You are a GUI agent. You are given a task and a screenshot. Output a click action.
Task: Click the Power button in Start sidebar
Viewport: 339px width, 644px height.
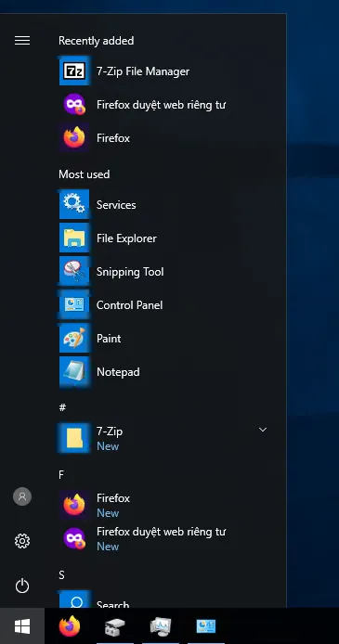(x=22, y=586)
